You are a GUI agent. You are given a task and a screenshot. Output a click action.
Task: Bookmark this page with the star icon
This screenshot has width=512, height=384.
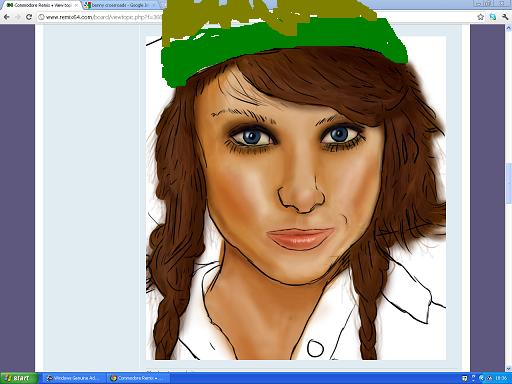pos(480,17)
